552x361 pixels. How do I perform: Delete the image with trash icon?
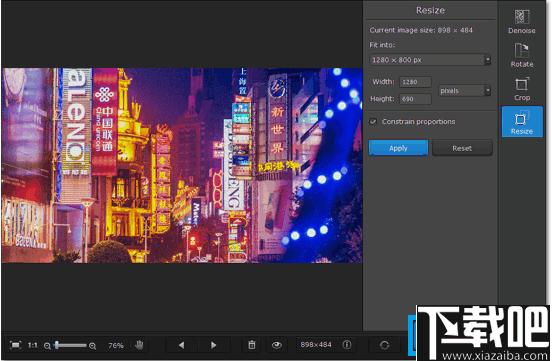[x=252, y=345]
